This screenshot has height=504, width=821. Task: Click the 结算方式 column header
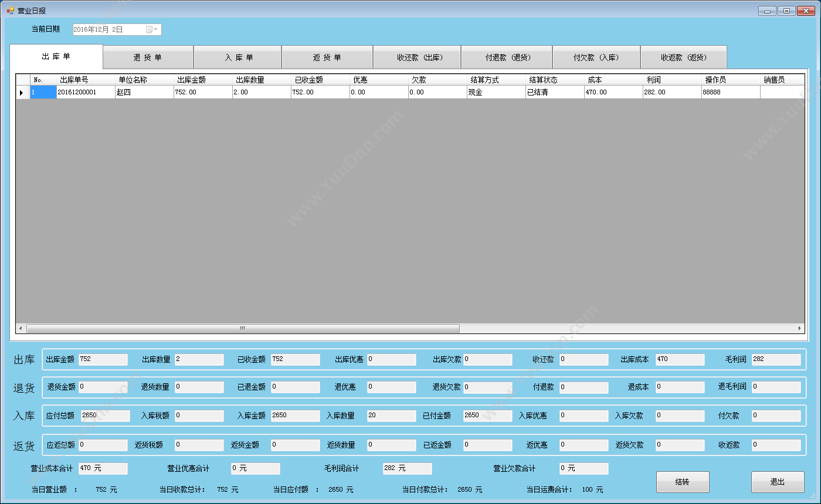click(496, 80)
